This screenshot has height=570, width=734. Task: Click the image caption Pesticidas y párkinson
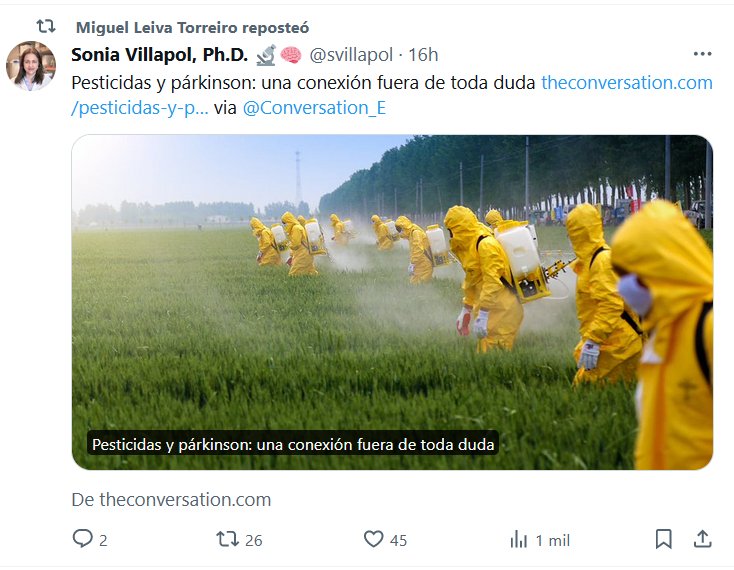(293, 444)
